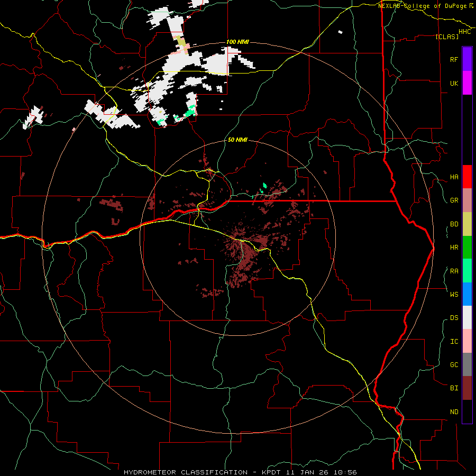The width and height of the screenshot is (476, 476).
Task: Click the RF legend label
Action: [454, 59]
